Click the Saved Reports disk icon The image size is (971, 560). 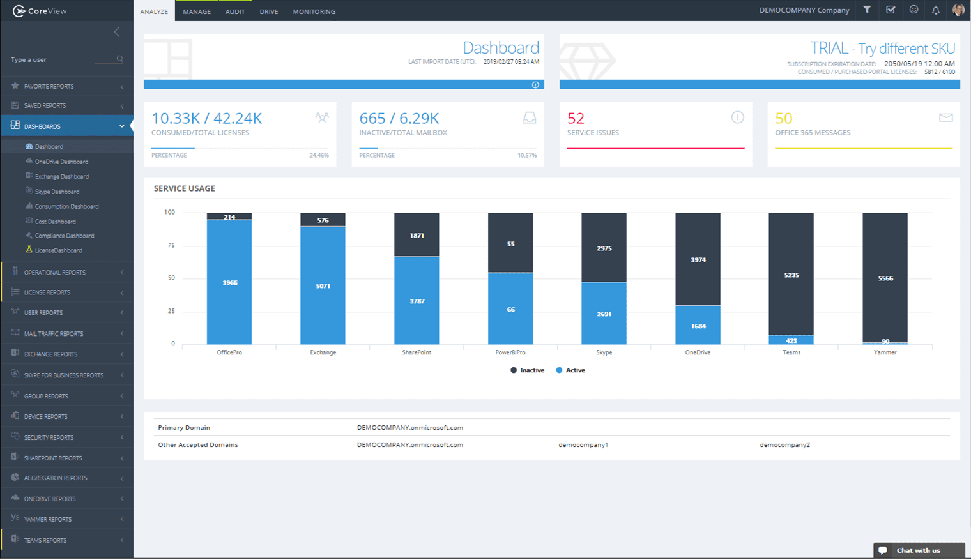[x=15, y=105]
